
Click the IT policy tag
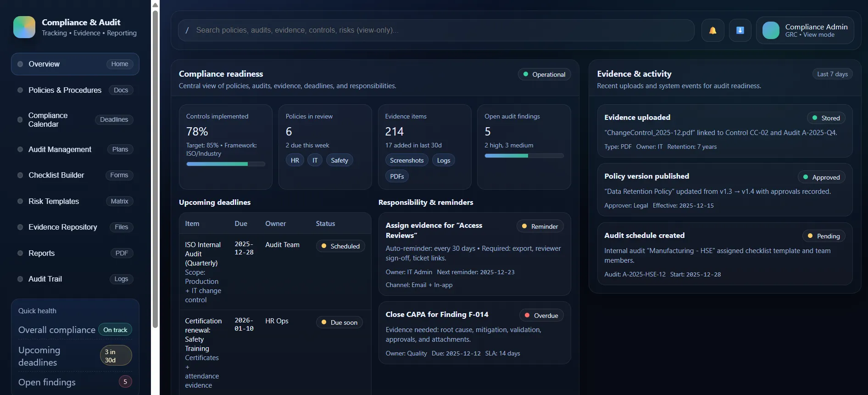(315, 160)
